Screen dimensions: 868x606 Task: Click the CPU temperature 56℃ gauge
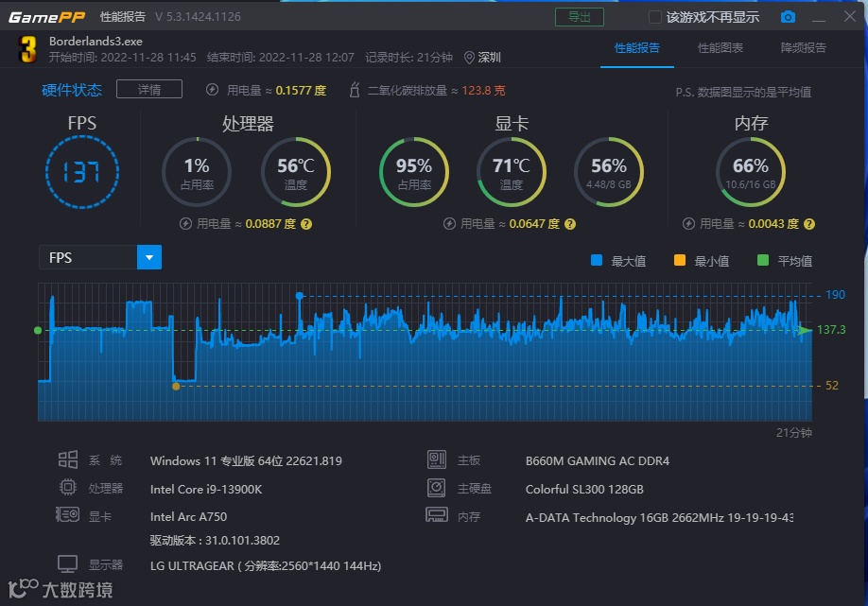296,172
